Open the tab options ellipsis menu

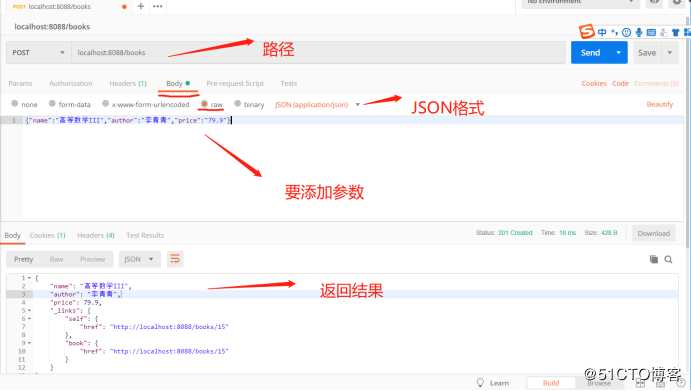pos(157,6)
